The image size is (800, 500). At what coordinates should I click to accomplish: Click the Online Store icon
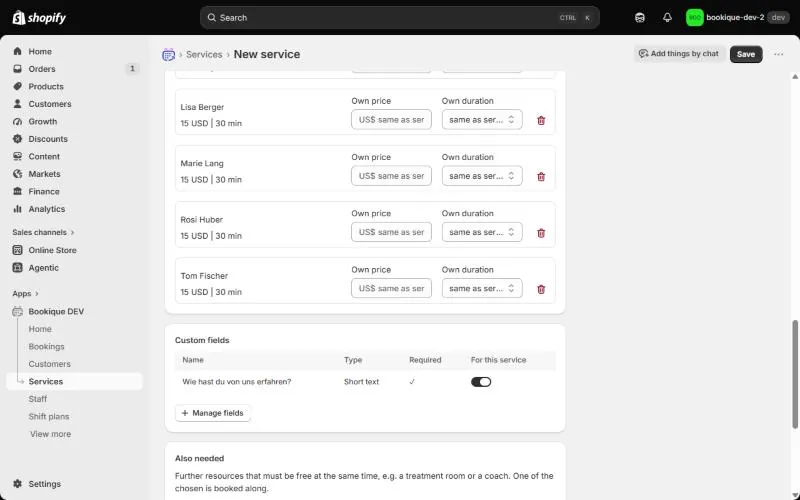[17, 250]
